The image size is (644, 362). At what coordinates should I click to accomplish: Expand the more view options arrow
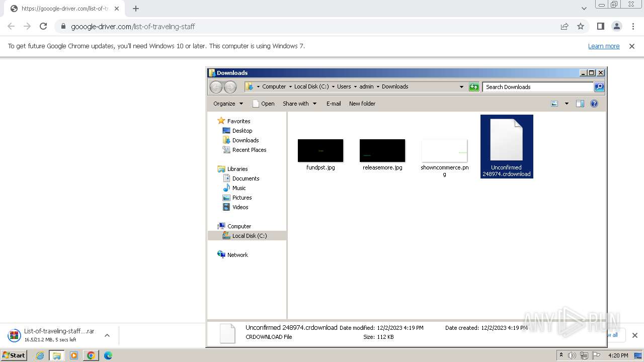click(567, 104)
